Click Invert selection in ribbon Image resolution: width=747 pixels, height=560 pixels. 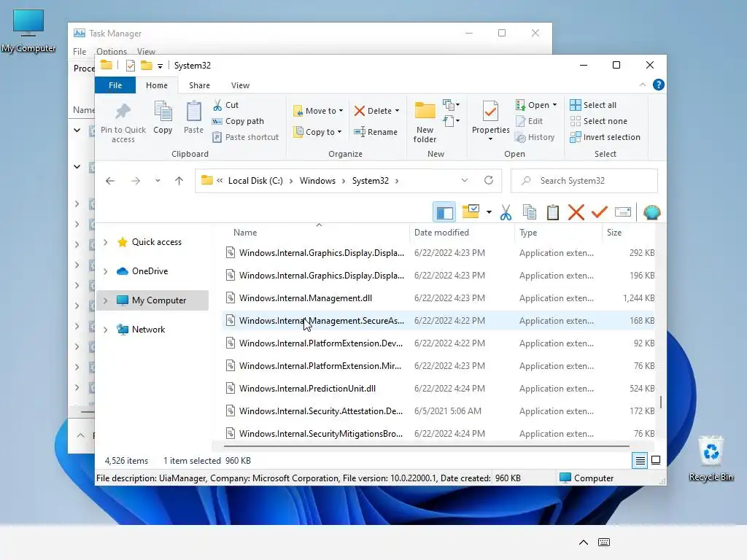(605, 137)
